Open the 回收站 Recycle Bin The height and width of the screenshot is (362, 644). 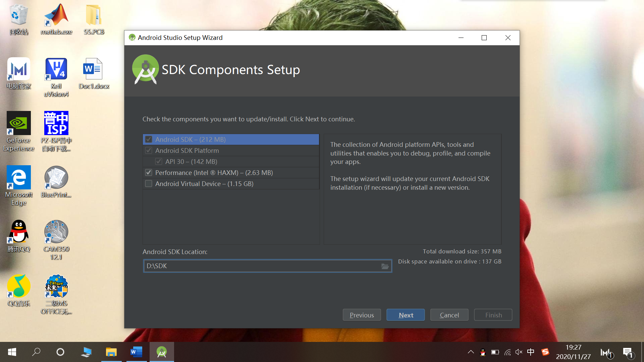(18, 15)
